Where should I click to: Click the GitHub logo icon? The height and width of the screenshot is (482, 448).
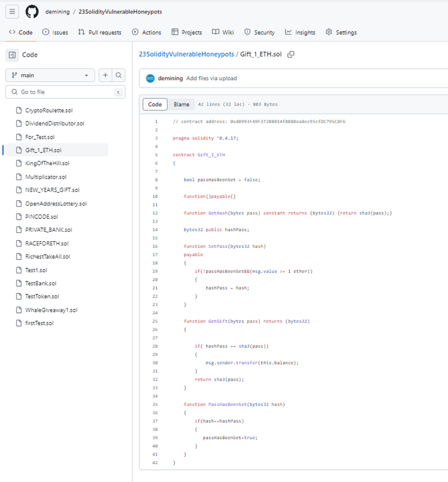[x=32, y=12]
